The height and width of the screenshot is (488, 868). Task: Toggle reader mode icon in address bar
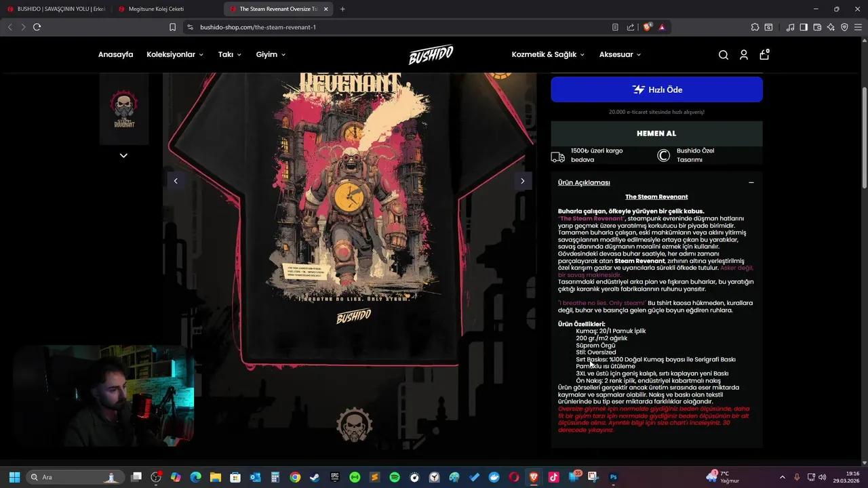click(615, 27)
